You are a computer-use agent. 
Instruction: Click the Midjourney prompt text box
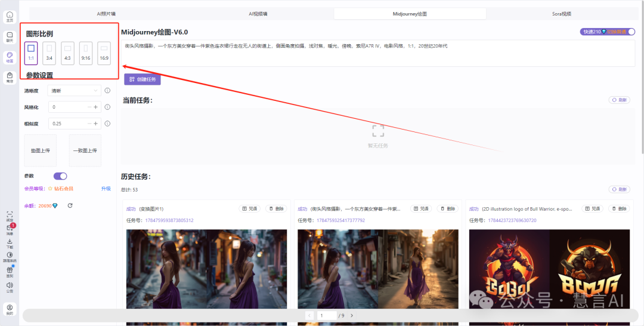[x=377, y=53]
